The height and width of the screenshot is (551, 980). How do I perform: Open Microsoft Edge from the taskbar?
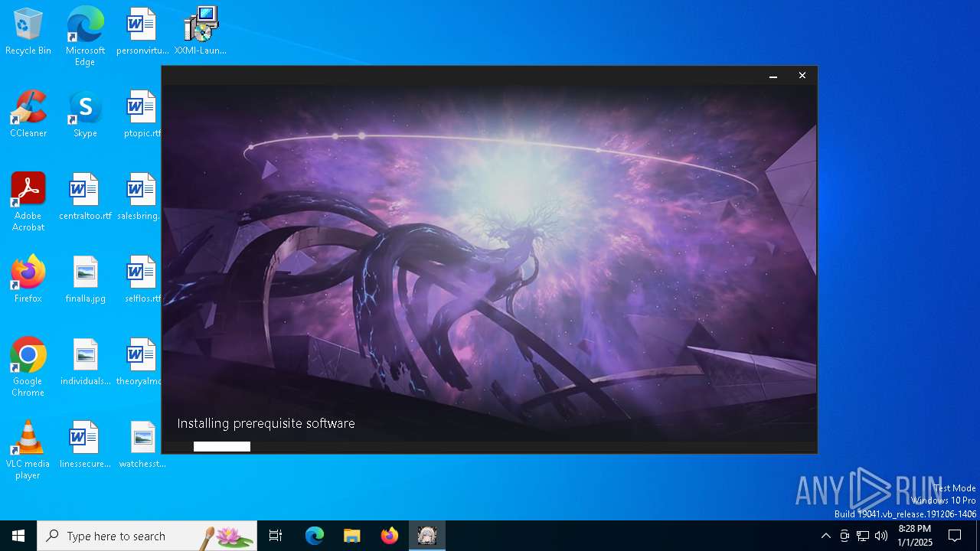(x=315, y=536)
